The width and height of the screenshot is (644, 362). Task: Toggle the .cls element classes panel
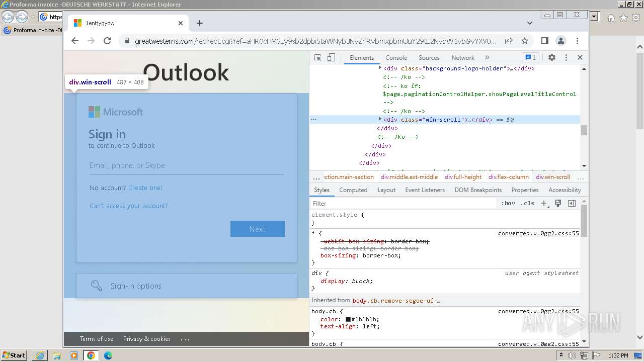click(x=528, y=204)
